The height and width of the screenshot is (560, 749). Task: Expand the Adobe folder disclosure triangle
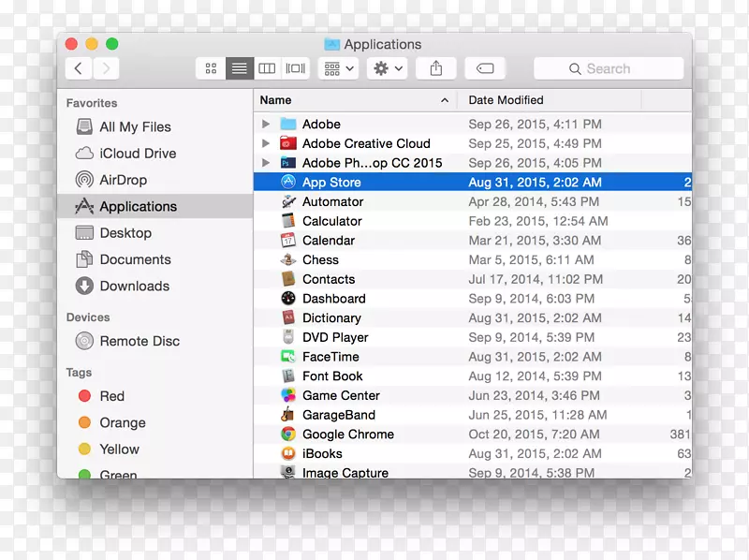266,124
